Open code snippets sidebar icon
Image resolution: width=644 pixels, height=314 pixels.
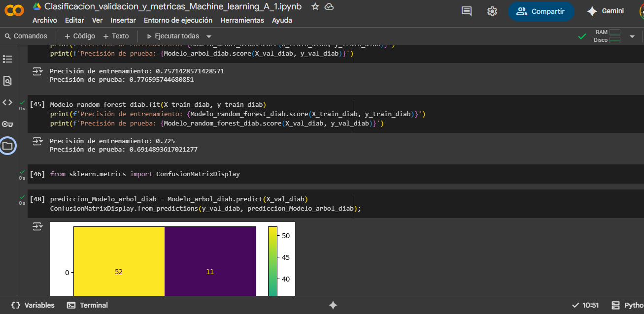7,102
